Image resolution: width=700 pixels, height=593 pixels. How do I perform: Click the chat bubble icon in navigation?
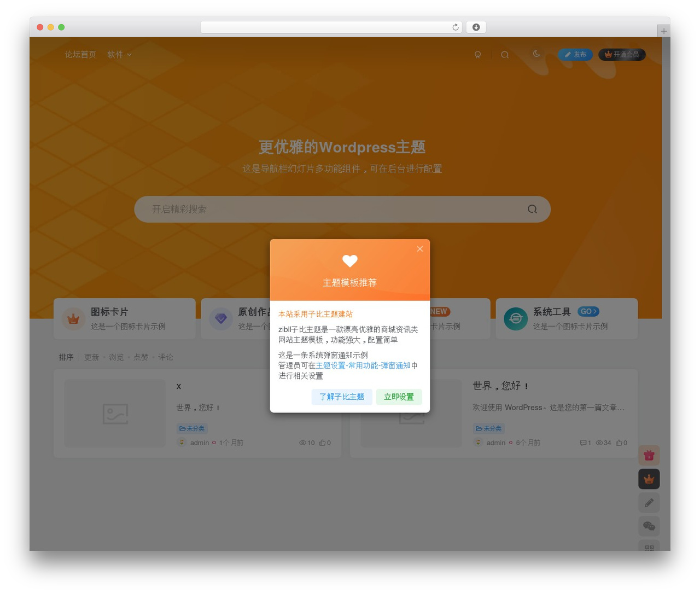coord(477,55)
